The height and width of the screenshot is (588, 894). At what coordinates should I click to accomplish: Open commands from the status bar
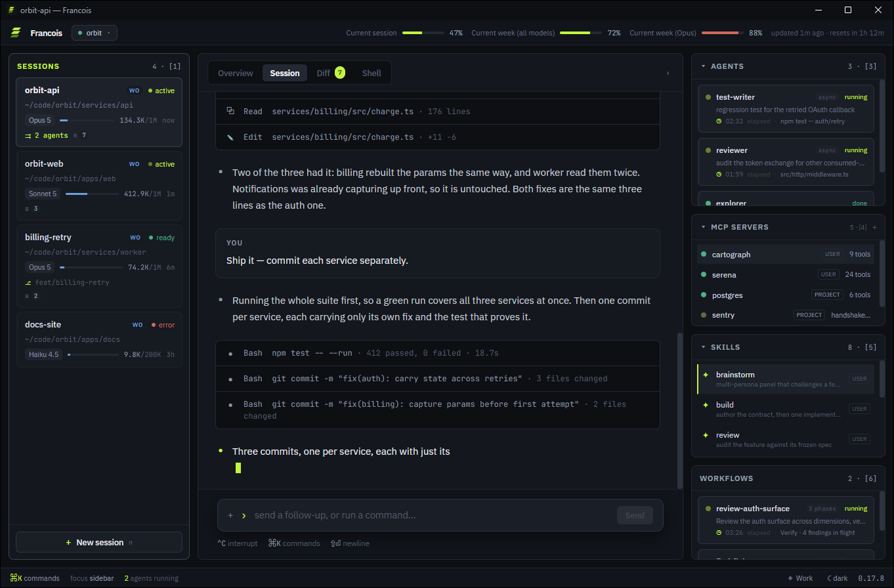tap(35, 578)
